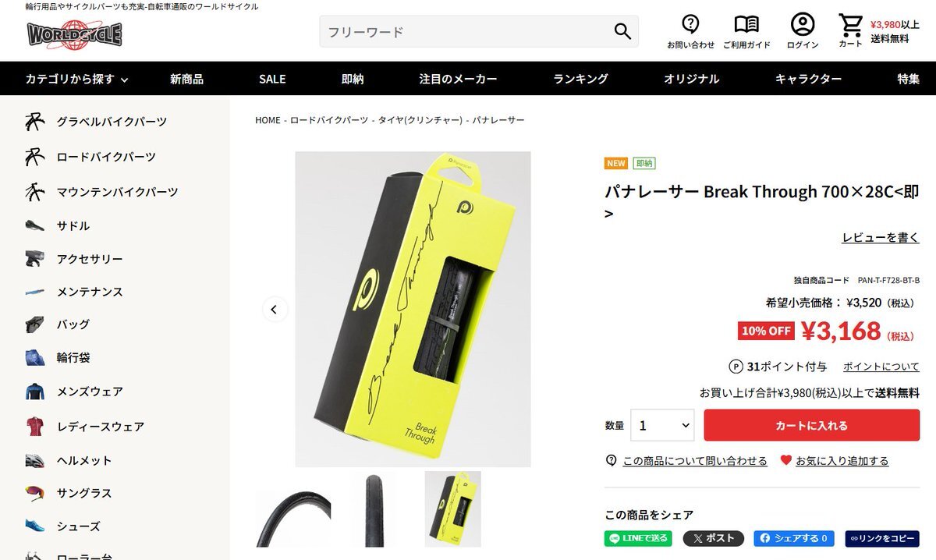This screenshot has width=936, height=560.
Task: Share via LINEで送る button
Action: coord(638,538)
